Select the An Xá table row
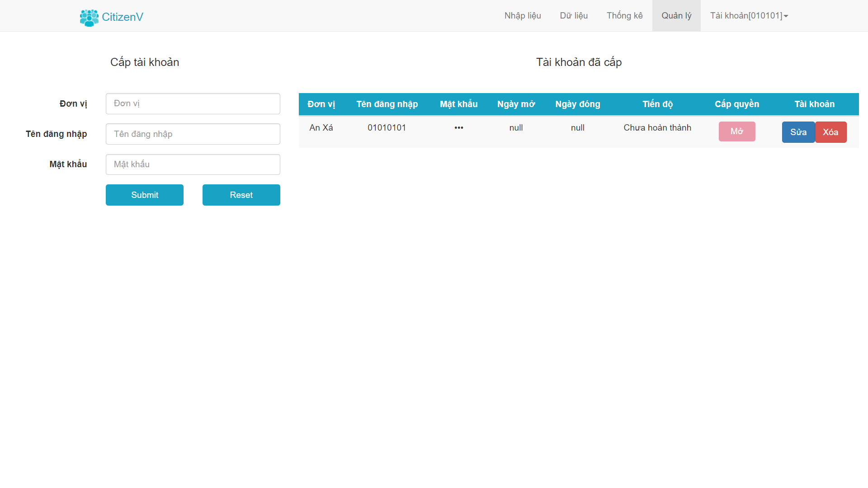Image resolution: width=868 pixels, height=488 pixels. tap(321, 128)
